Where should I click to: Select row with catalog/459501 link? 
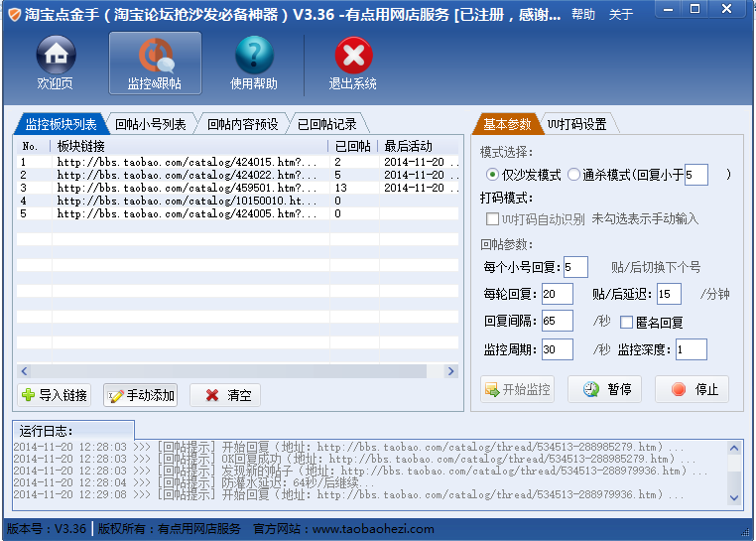tap(238, 188)
